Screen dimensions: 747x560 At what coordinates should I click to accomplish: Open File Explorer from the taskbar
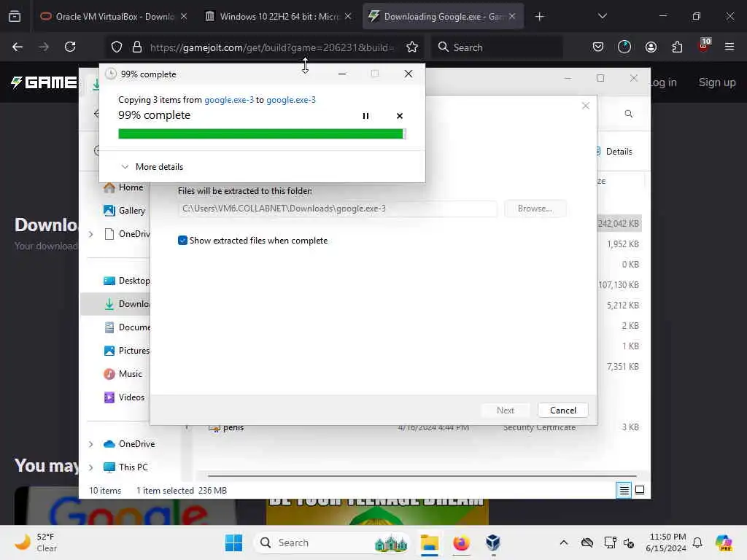(429, 542)
